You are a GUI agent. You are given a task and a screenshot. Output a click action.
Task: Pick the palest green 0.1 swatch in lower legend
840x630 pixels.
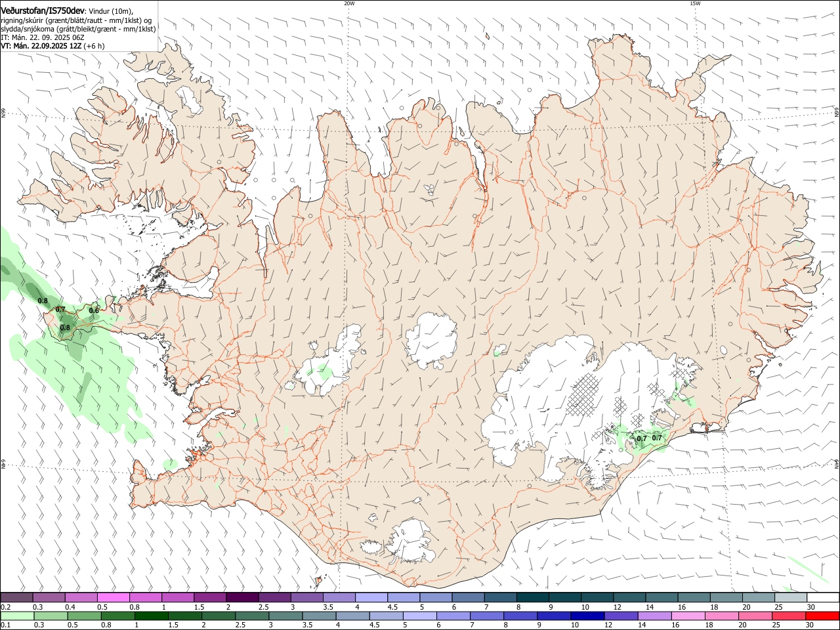tap(17, 616)
